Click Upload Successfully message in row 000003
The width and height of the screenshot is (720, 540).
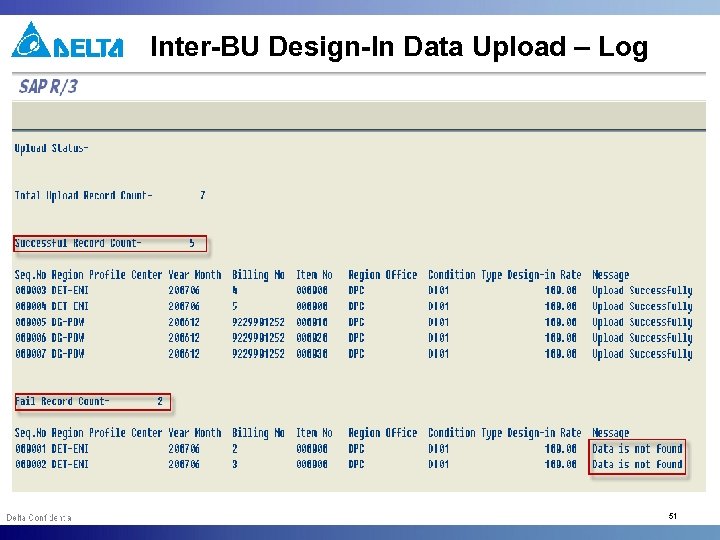[642, 291]
